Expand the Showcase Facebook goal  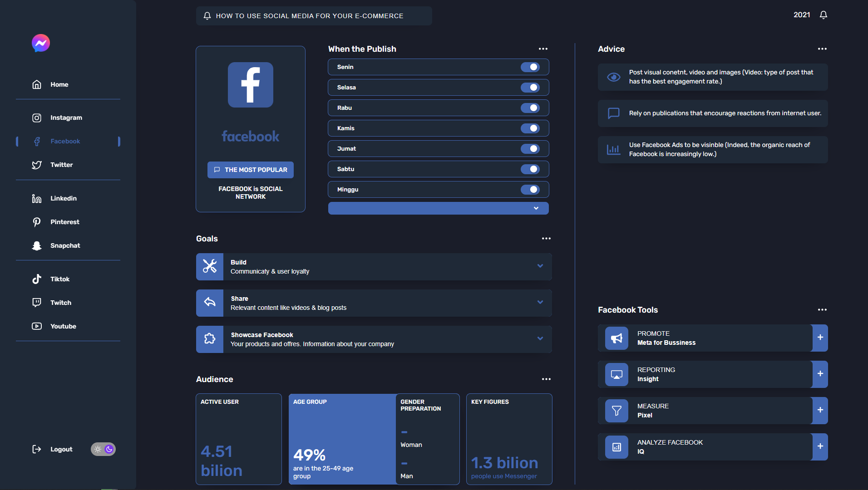(x=540, y=338)
